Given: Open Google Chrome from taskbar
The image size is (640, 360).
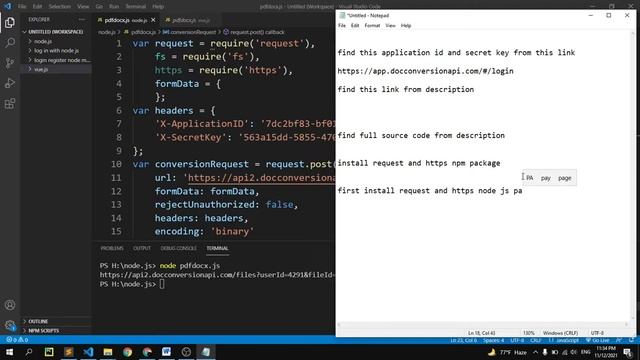Looking at the screenshot, I should pos(127,352).
